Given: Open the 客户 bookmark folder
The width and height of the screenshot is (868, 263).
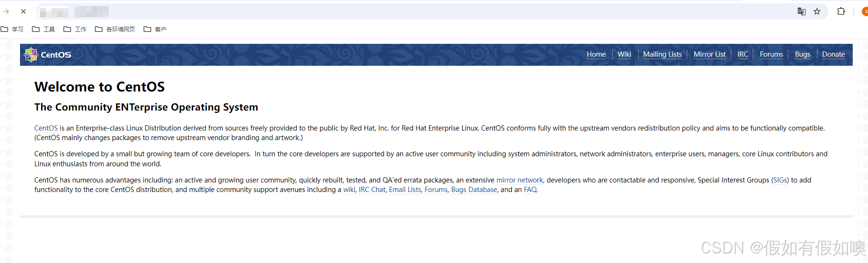Looking at the screenshot, I should click(155, 29).
